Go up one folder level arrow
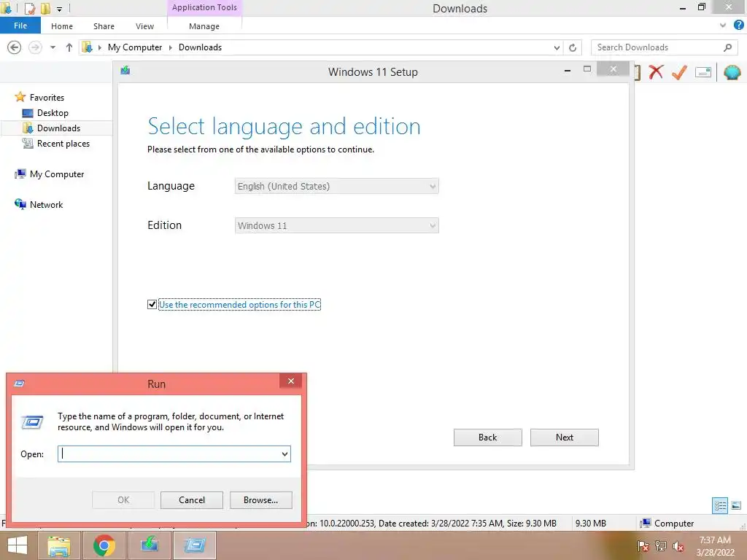The height and width of the screenshot is (560, 747). pyautogui.click(x=69, y=47)
